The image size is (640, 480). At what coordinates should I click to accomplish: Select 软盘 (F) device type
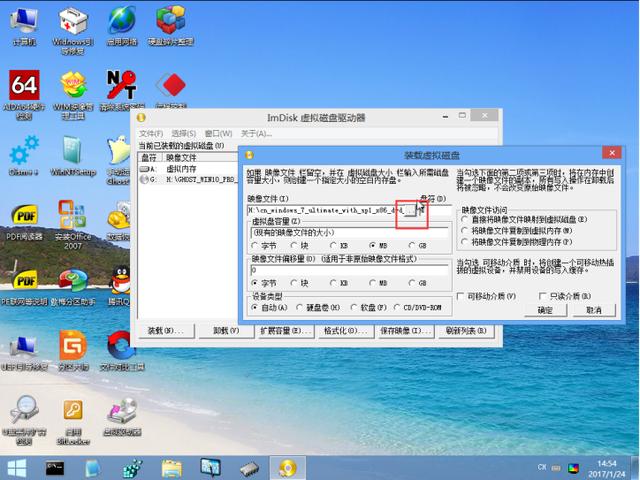[x=369, y=307]
